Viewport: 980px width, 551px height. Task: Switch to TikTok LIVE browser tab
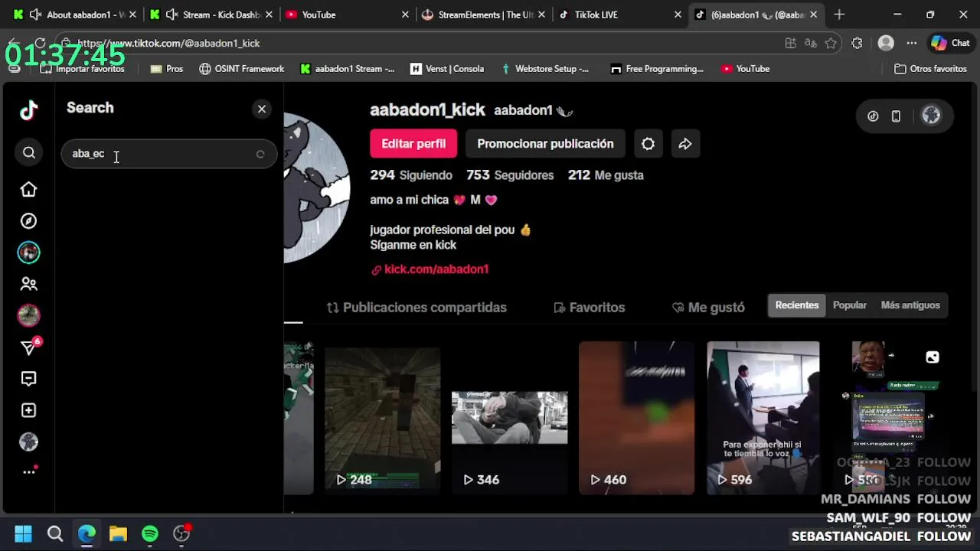619,15
